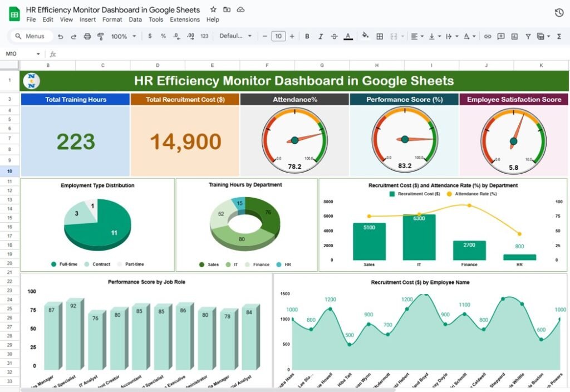Open the File menu
Viewport: 570px width, 392px height.
[x=31, y=19]
